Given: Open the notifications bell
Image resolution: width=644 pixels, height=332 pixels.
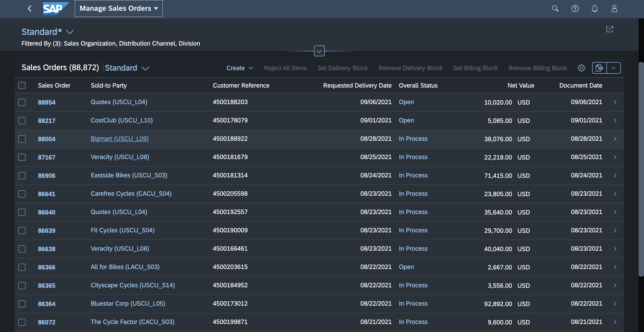Looking at the screenshot, I should 595,8.
